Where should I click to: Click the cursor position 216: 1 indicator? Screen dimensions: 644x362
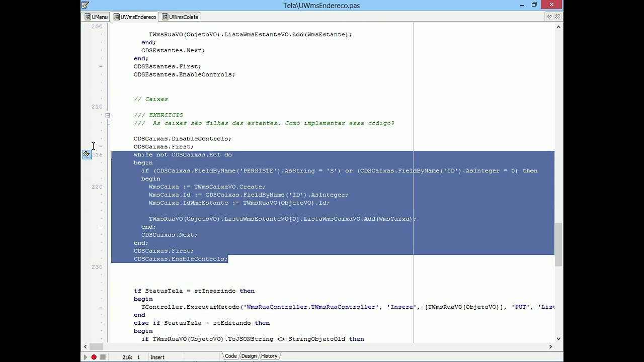pyautogui.click(x=131, y=357)
